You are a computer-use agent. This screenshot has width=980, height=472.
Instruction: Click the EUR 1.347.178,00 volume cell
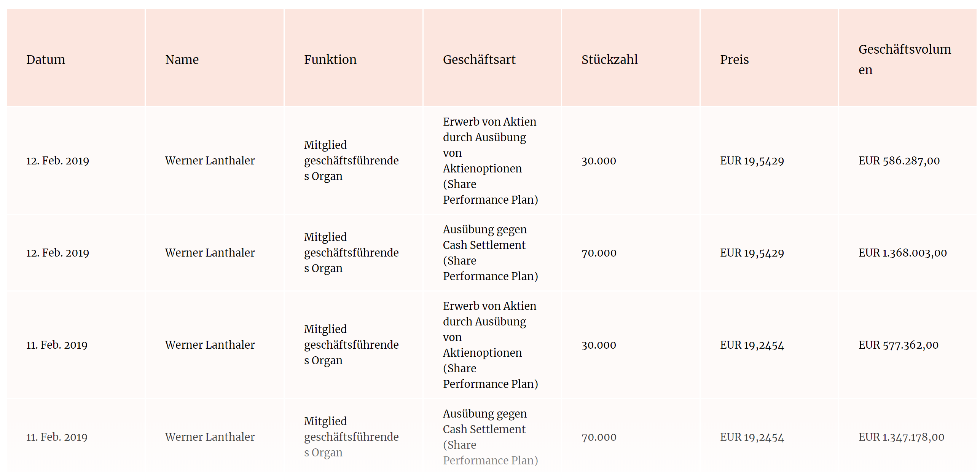901,437
